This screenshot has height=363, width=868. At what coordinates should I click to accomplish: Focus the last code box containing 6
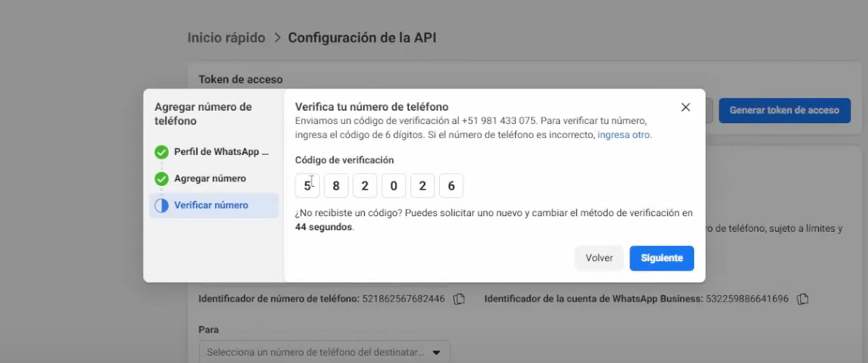(451, 186)
